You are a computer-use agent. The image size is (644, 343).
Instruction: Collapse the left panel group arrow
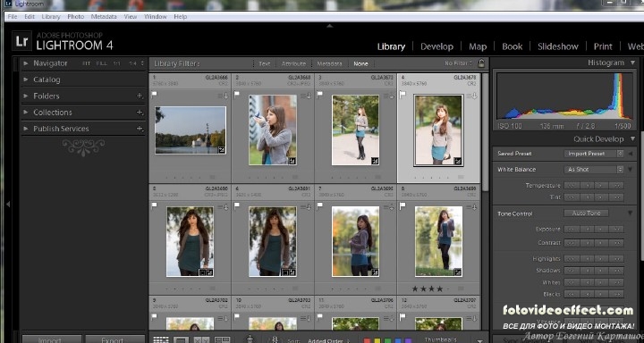[x=8, y=204]
